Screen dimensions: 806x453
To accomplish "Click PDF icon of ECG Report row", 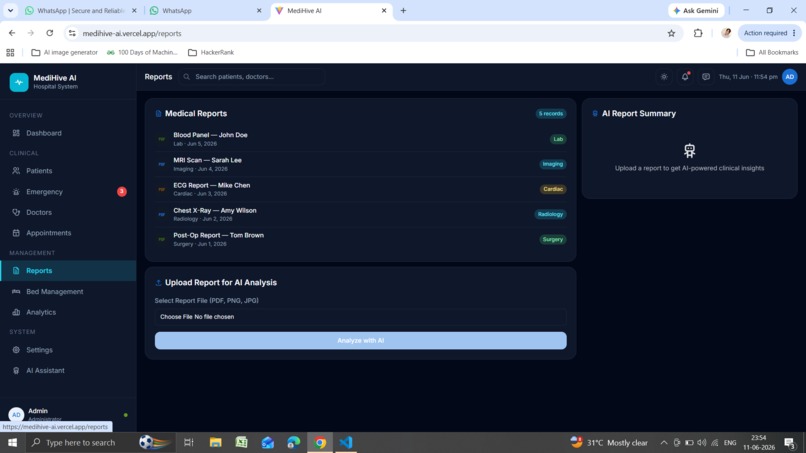I will [x=162, y=190].
